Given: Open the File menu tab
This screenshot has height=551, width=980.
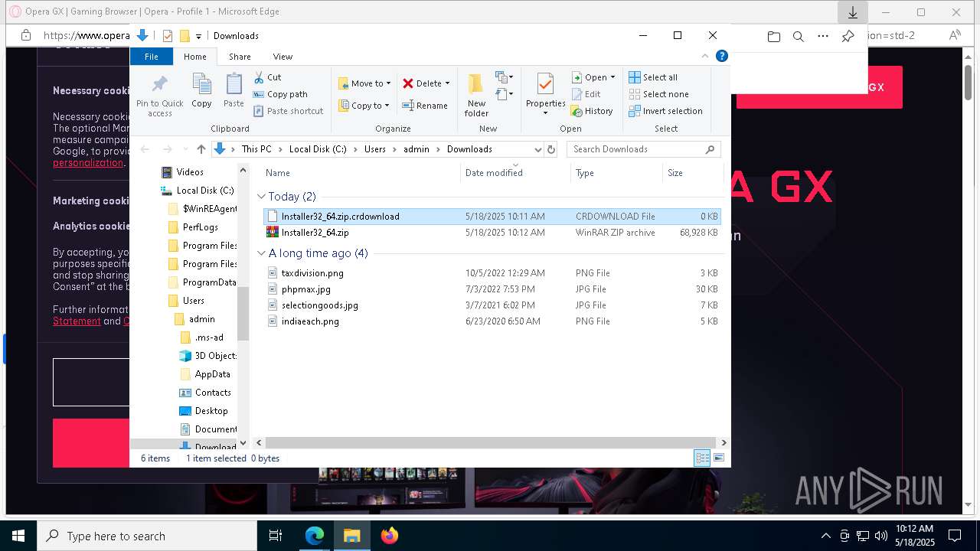Looking at the screenshot, I should pos(152,57).
